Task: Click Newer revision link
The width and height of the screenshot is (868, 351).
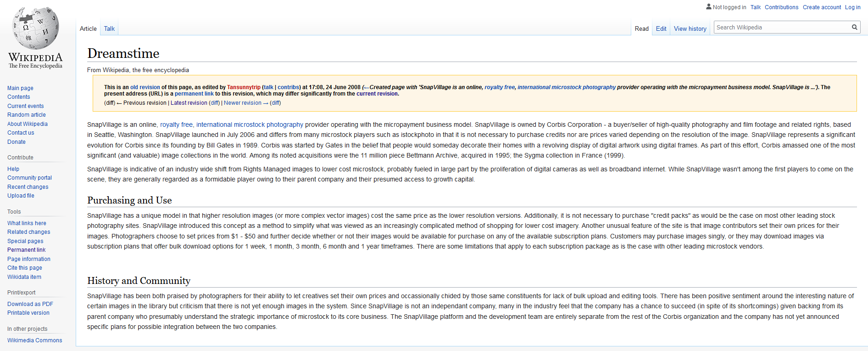Action: [246, 103]
